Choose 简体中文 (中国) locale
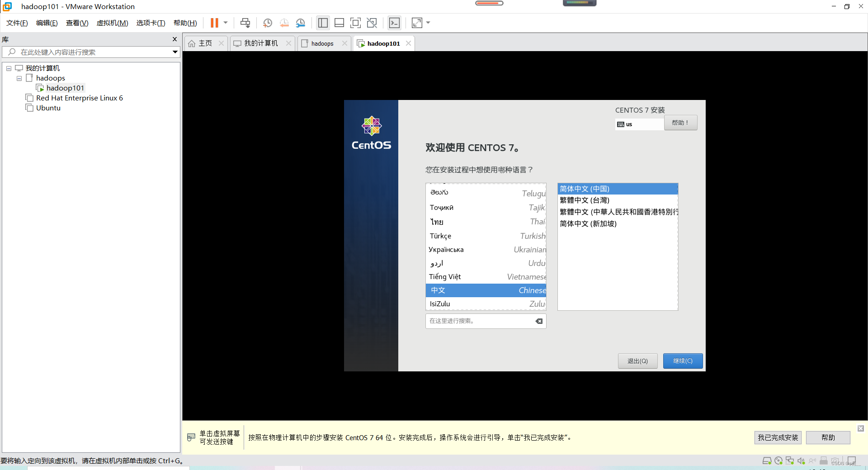Screen dimensions: 868x470 pyautogui.click(x=618, y=189)
